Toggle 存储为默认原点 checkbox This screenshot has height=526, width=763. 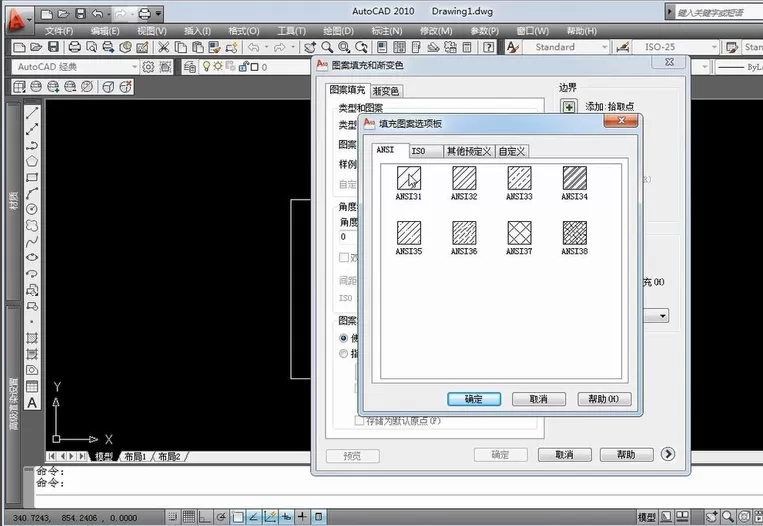359,421
